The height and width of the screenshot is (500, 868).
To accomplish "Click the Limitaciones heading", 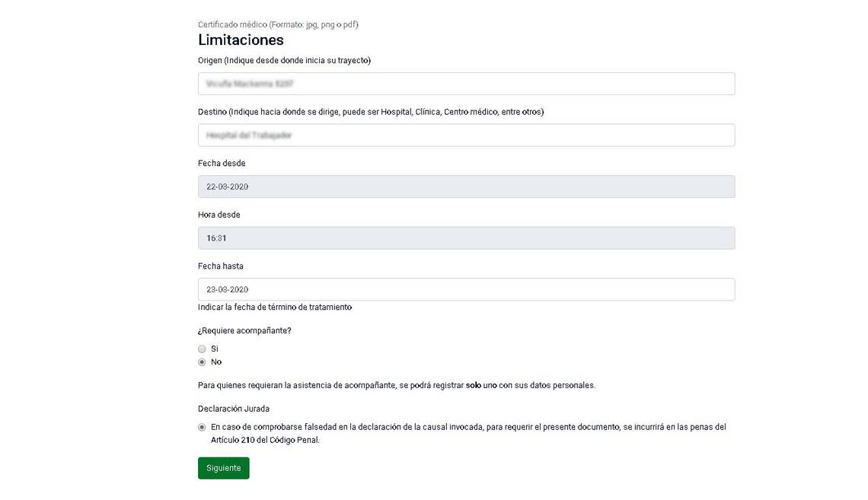I will tap(241, 40).
